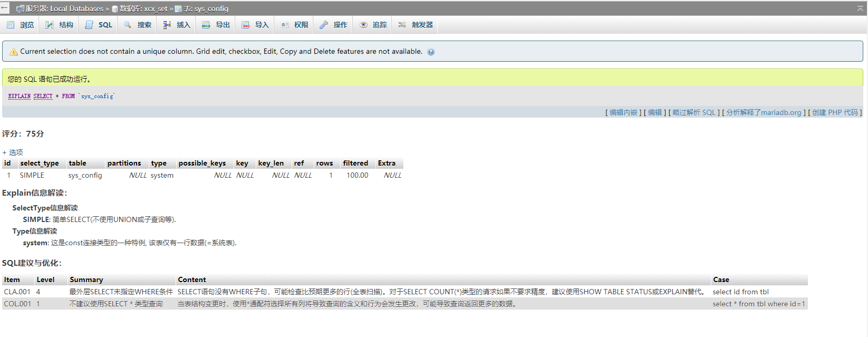This screenshot has height=337, width=868.
Task: Click the 略过解析 SQL link
Action: pos(694,112)
